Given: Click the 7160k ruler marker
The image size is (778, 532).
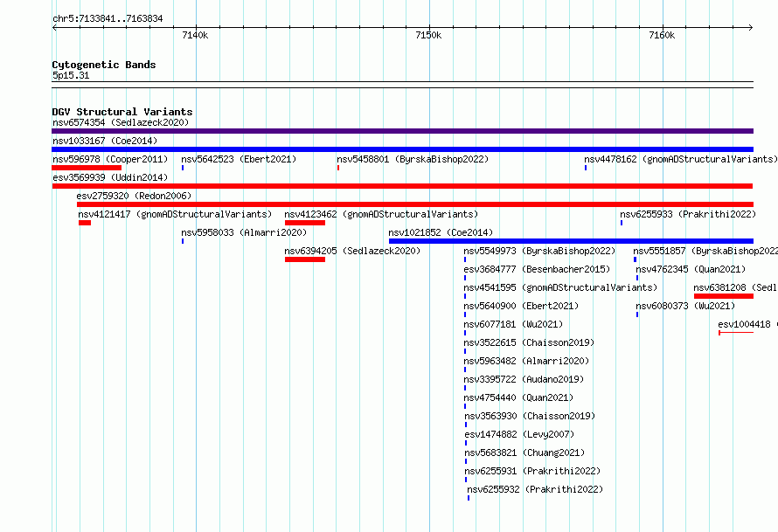Looking at the screenshot, I should 662,35.
